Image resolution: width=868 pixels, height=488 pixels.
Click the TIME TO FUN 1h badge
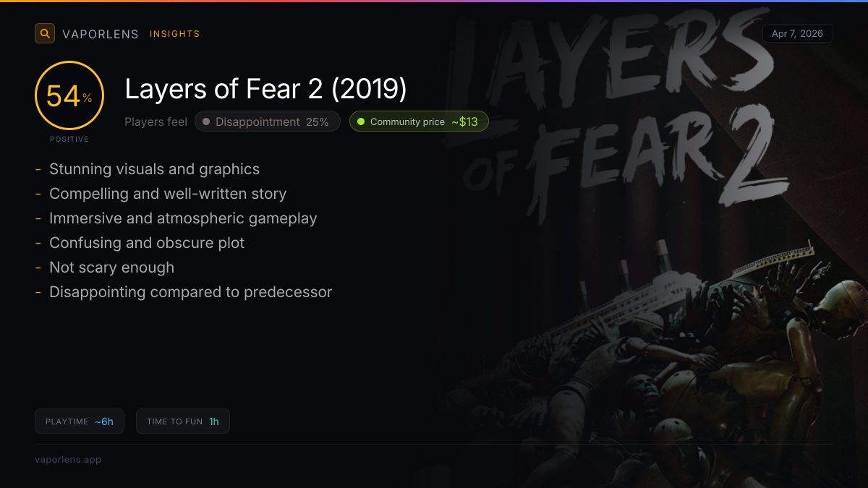[x=183, y=421]
